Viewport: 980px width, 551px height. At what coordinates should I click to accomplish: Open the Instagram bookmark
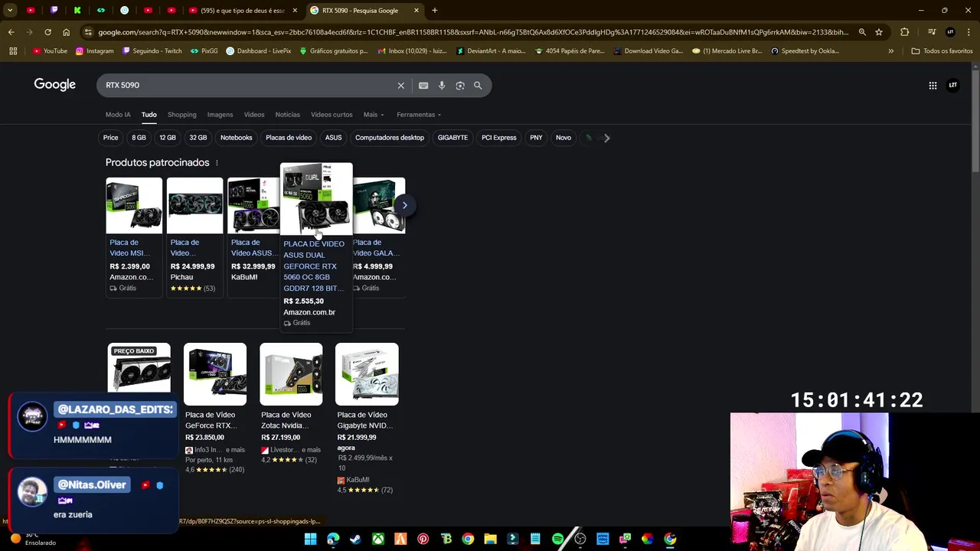tap(94, 51)
